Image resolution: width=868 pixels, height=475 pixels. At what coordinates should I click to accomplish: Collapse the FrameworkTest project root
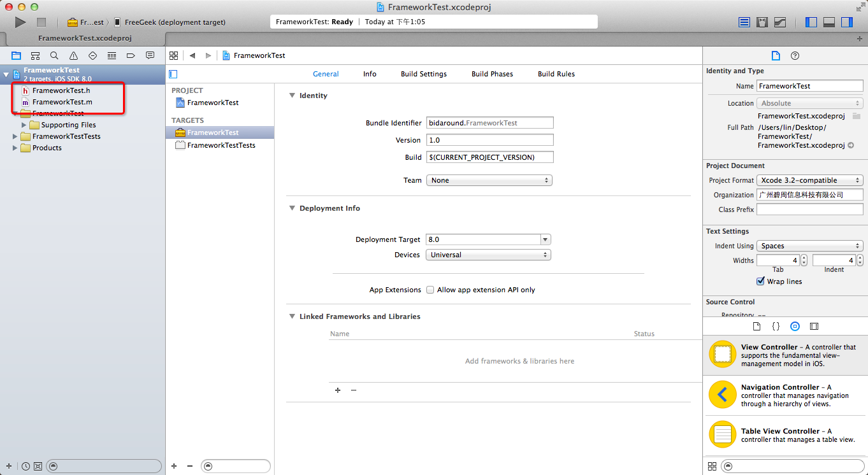coord(6,74)
